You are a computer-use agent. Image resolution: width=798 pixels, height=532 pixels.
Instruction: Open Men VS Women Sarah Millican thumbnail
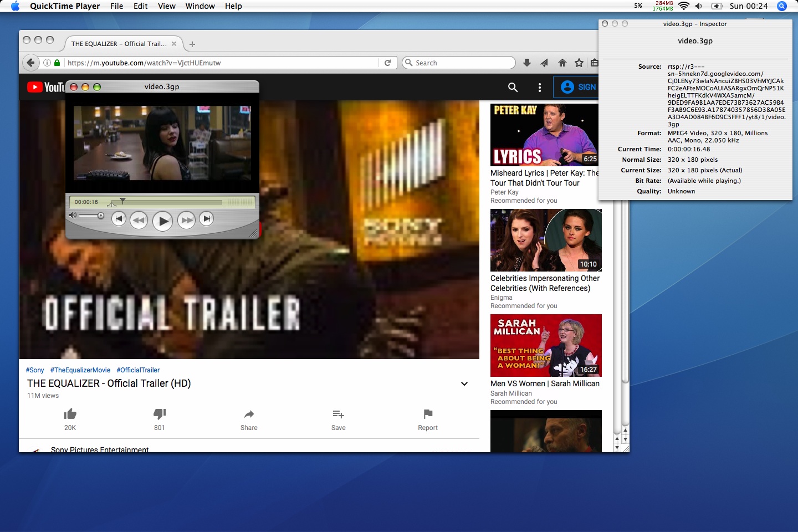[546, 345]
